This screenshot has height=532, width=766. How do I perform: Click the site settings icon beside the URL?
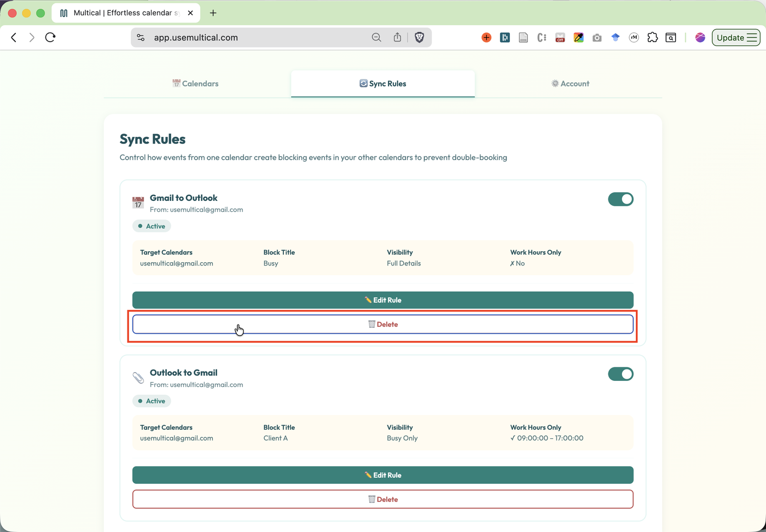[141, 37]
